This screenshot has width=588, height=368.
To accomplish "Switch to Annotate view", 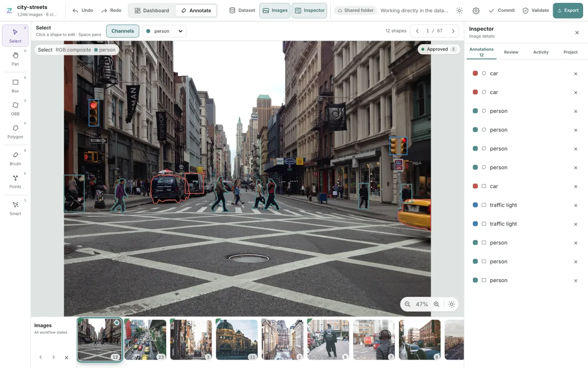I will point(196,10).
